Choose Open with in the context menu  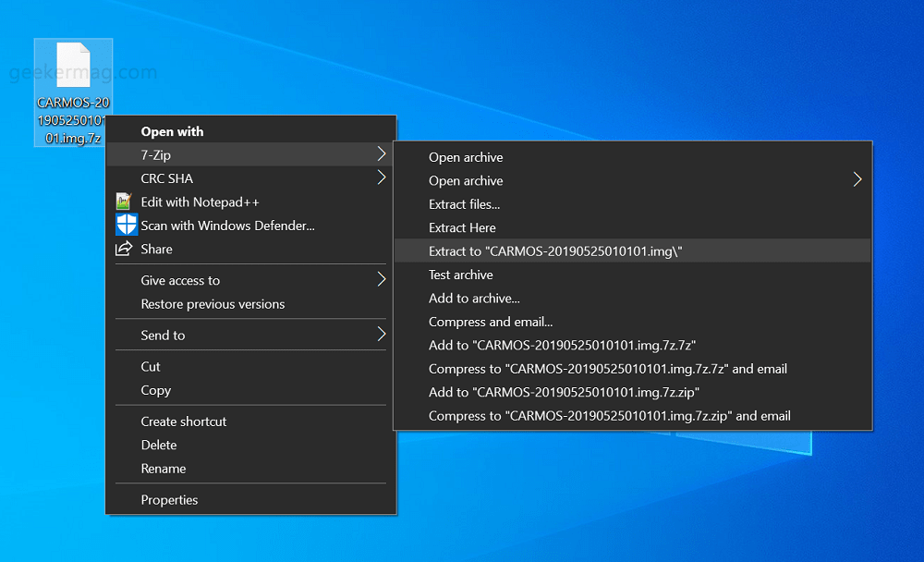251,131
